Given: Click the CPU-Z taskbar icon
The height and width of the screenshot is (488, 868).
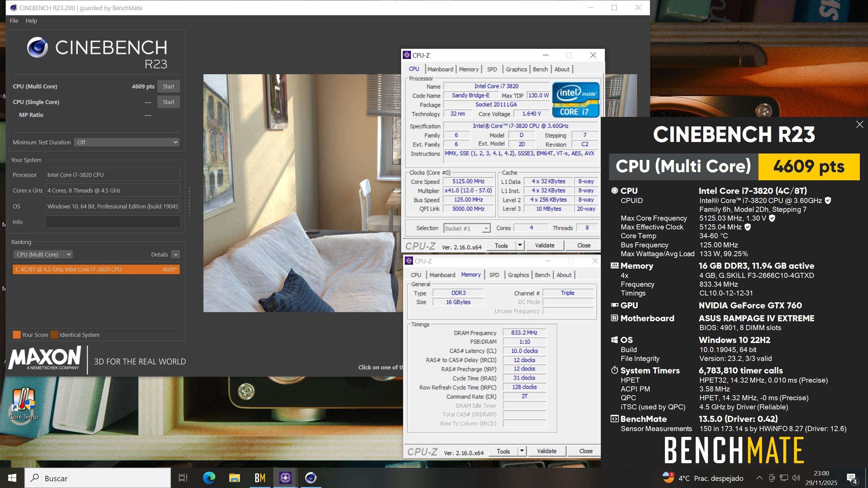Looking at the screenshot, I should 285,478.
